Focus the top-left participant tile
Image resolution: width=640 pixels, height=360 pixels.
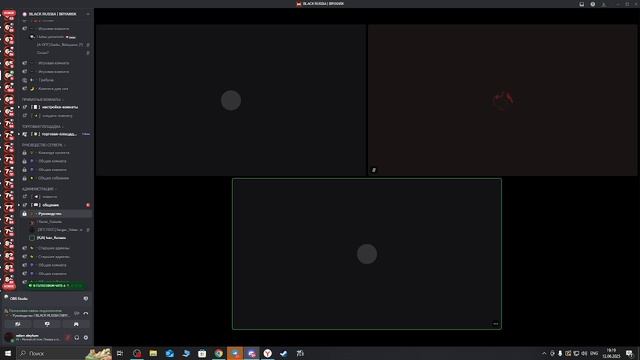[x=231, y=100]
